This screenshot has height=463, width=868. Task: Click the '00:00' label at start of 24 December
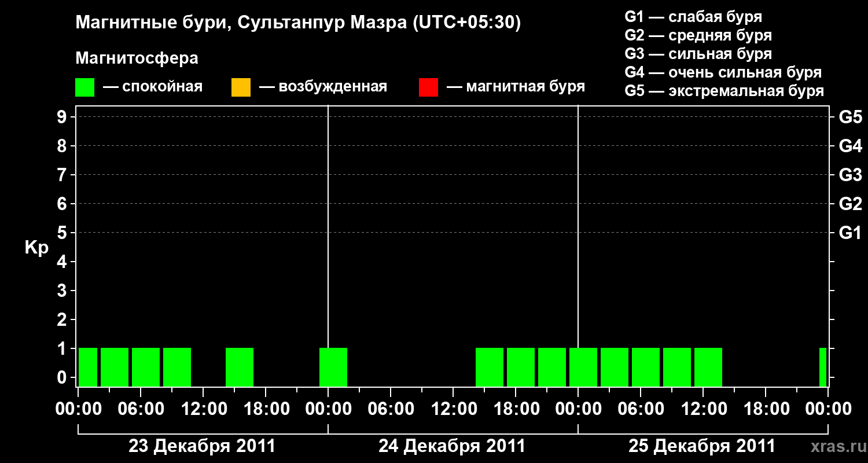[x=328, y=409]
